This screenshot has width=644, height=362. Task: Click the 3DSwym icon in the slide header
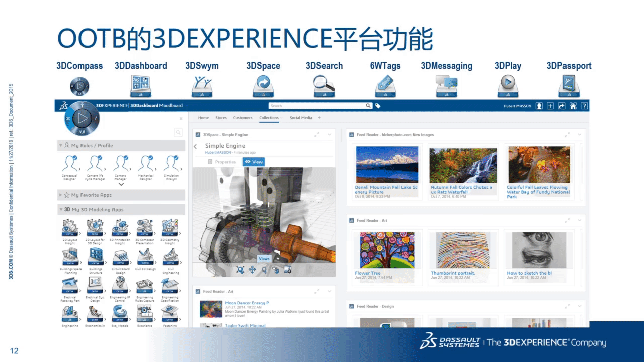pyautogui.click(x=202, y=86)
